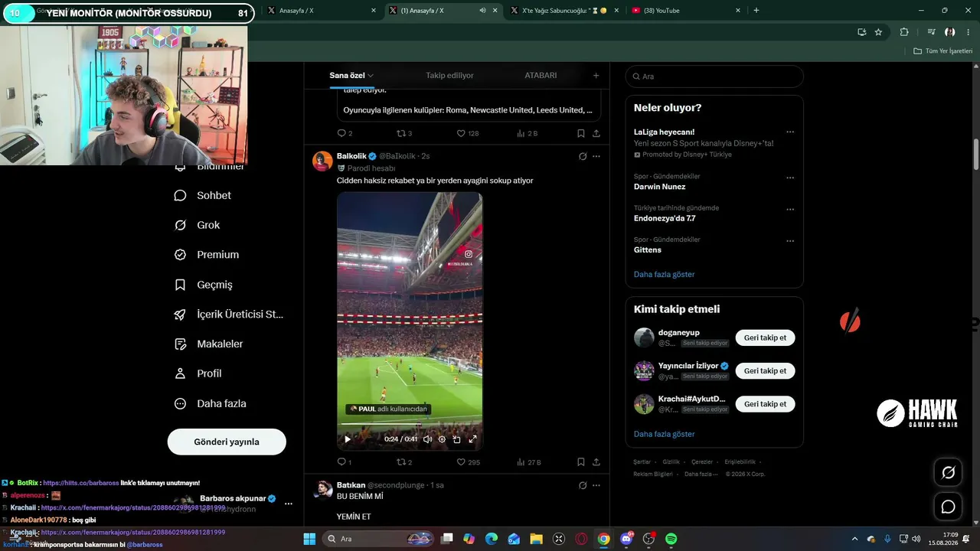The image size is (980, 551).
Task: Open Grok from the sidebar
Action: (198, 225)
